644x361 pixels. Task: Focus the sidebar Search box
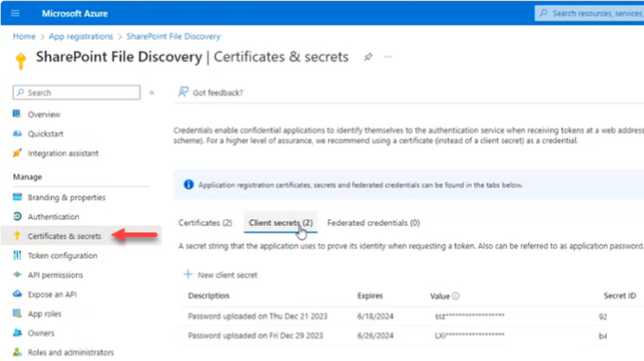76,92
